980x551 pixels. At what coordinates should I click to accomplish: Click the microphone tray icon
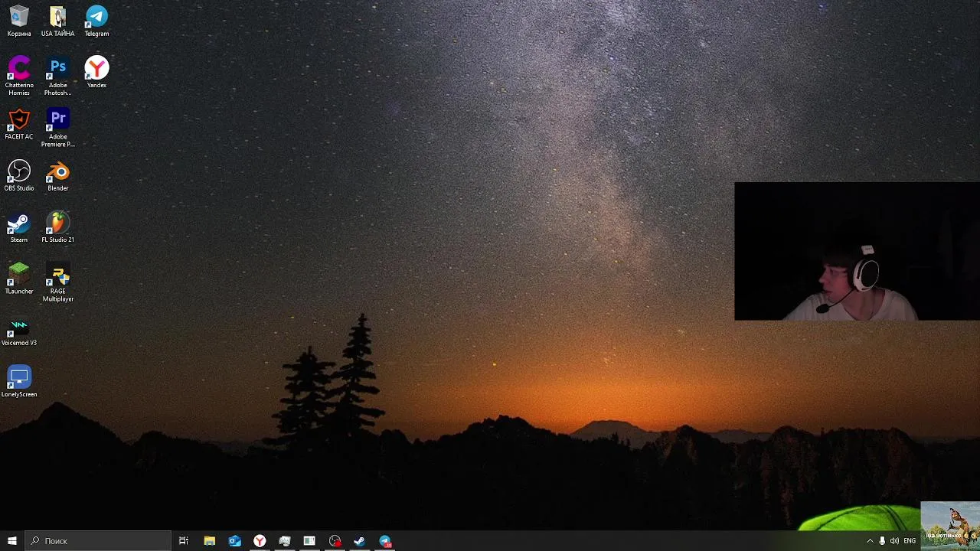click(x=882, y=541)
